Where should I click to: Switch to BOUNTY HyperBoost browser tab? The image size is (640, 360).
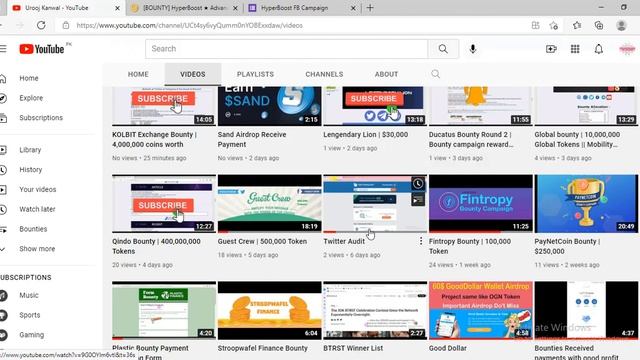click(x=184, y=8)
